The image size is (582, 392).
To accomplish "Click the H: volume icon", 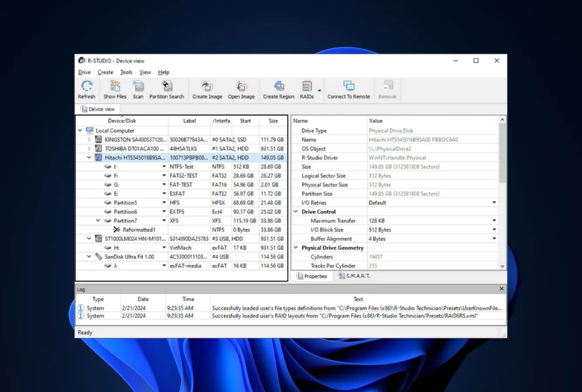I will (108, 247).
